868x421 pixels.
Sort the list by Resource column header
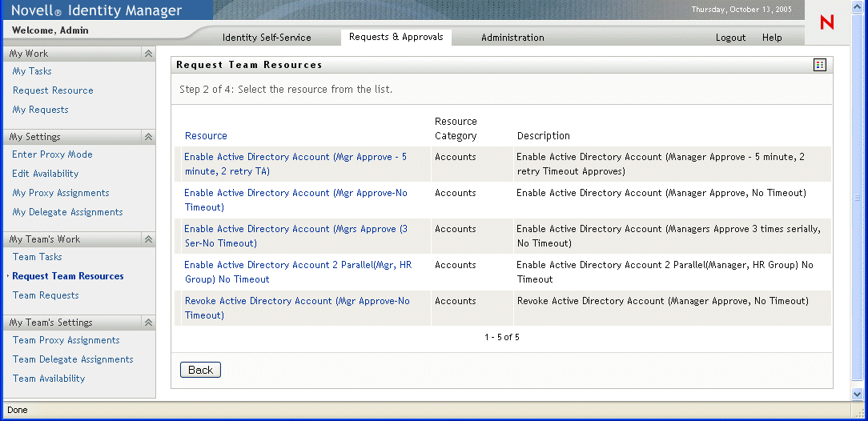(206, 136)
